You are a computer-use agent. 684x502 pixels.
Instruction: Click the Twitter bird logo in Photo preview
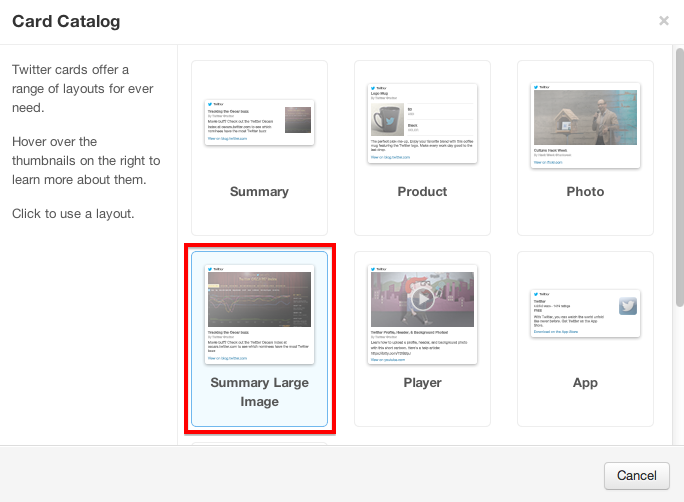click(x=535, y=89)
